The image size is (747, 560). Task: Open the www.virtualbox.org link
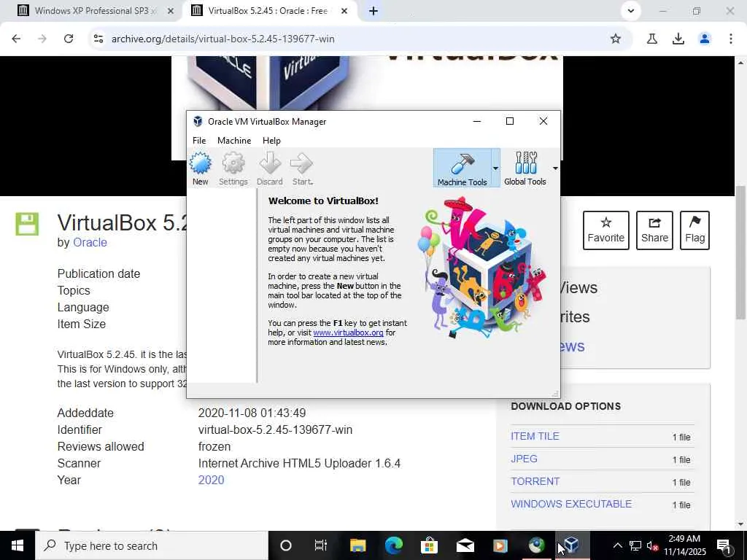[x=348, y=332]
